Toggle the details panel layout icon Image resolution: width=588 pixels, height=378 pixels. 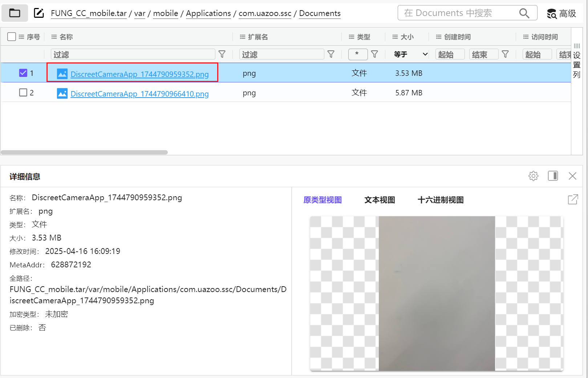point(553,176)
